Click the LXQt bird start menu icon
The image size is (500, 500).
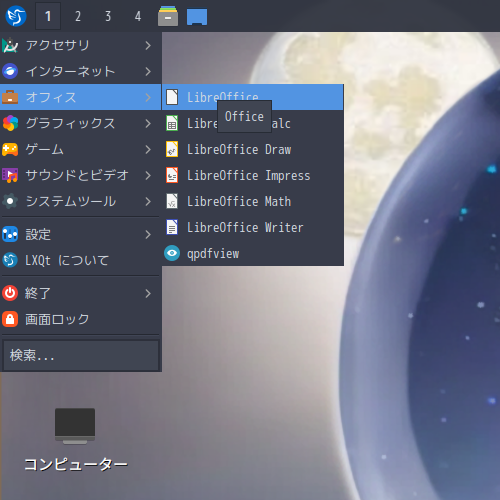[16, 16]
